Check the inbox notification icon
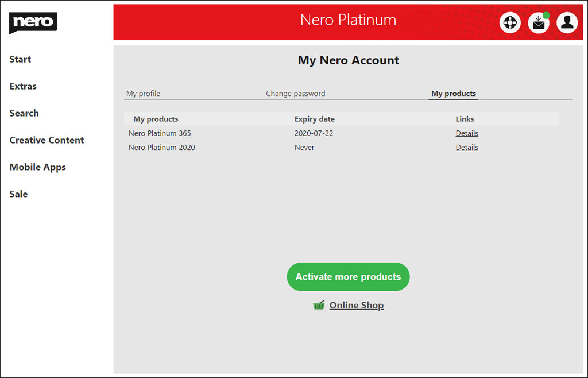 pos(538,24)
